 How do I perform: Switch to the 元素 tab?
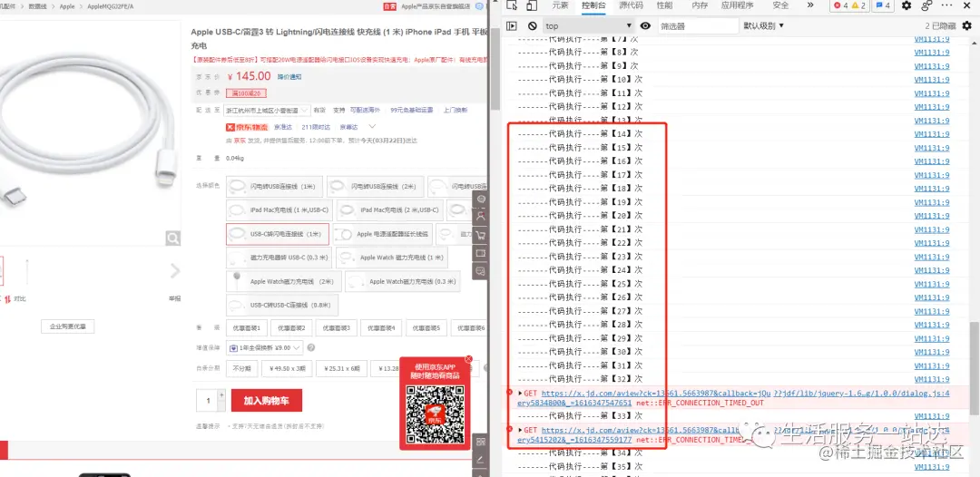click(x=560, y=5)
